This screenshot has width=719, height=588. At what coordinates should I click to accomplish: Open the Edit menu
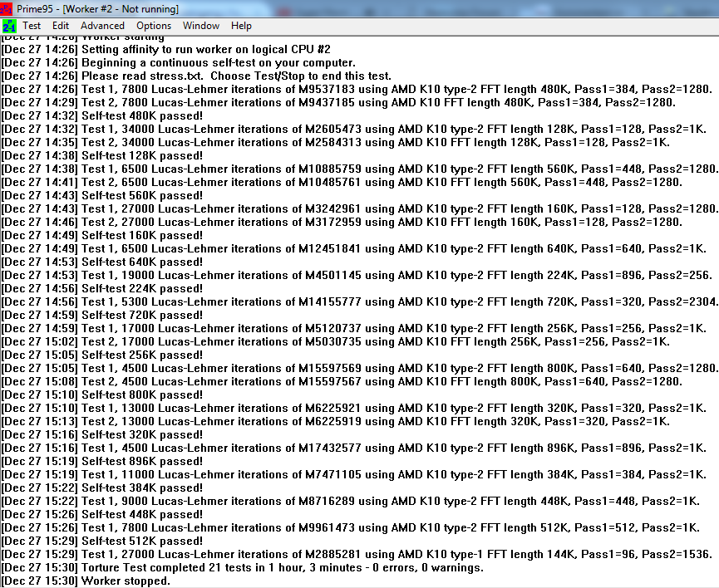pyautogui.click(x=61, y=26)
